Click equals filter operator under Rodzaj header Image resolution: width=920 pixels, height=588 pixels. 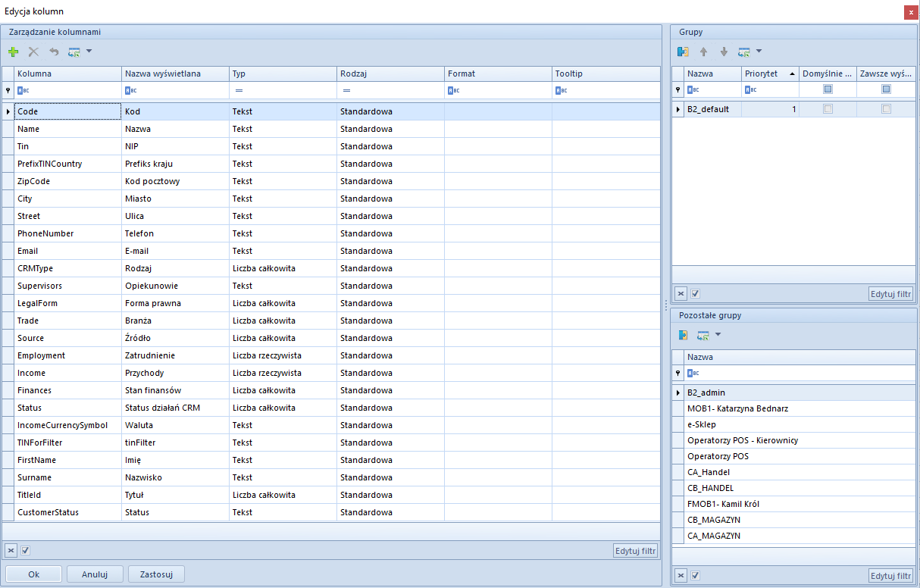(346, 90)
